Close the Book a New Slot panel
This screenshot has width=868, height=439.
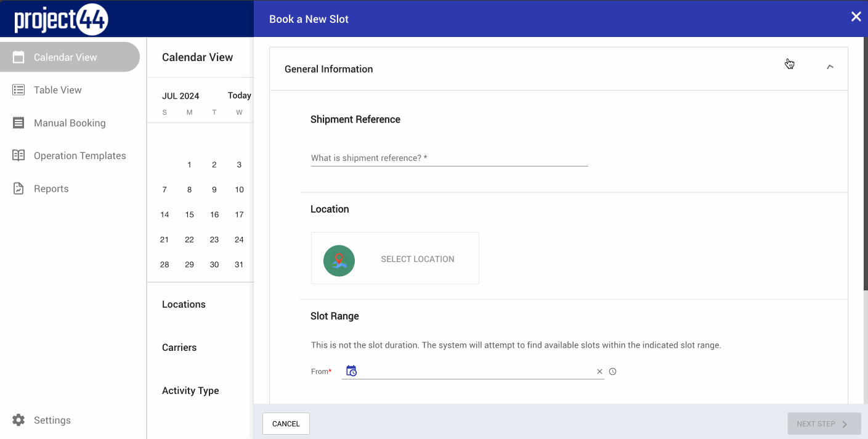(x=856, y=17)
